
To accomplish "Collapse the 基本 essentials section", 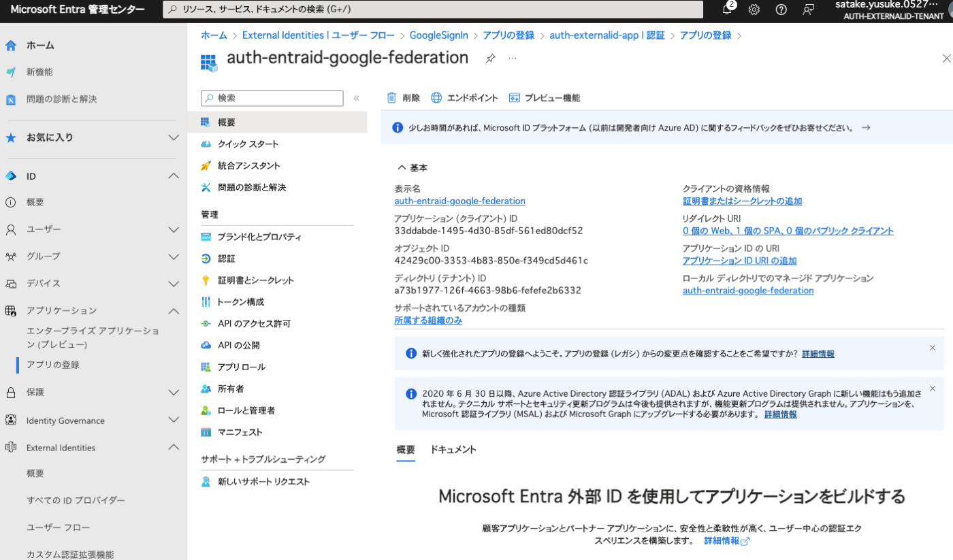I will click(413, 168).
